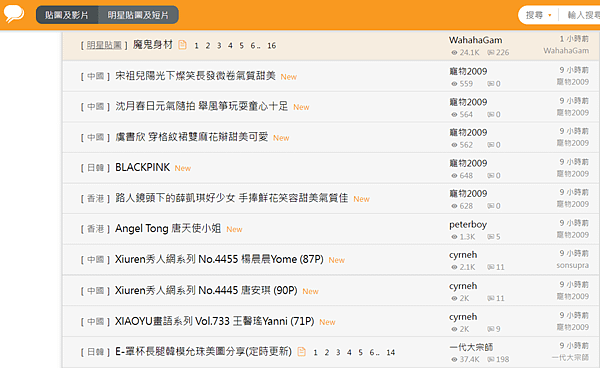Click views eye icon showing 648
Viewport: 600px width, 368px height.
point(454,176)
